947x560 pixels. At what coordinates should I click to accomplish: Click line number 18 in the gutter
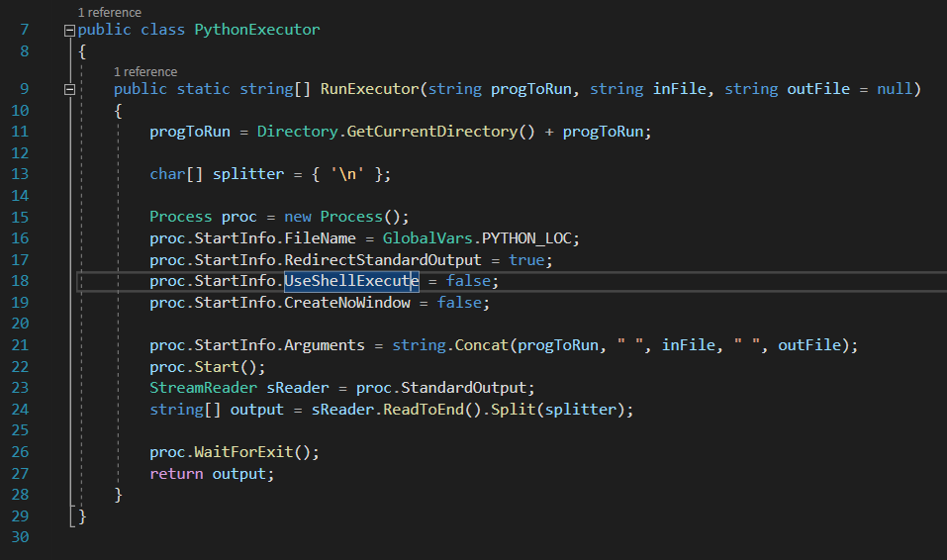20,281
